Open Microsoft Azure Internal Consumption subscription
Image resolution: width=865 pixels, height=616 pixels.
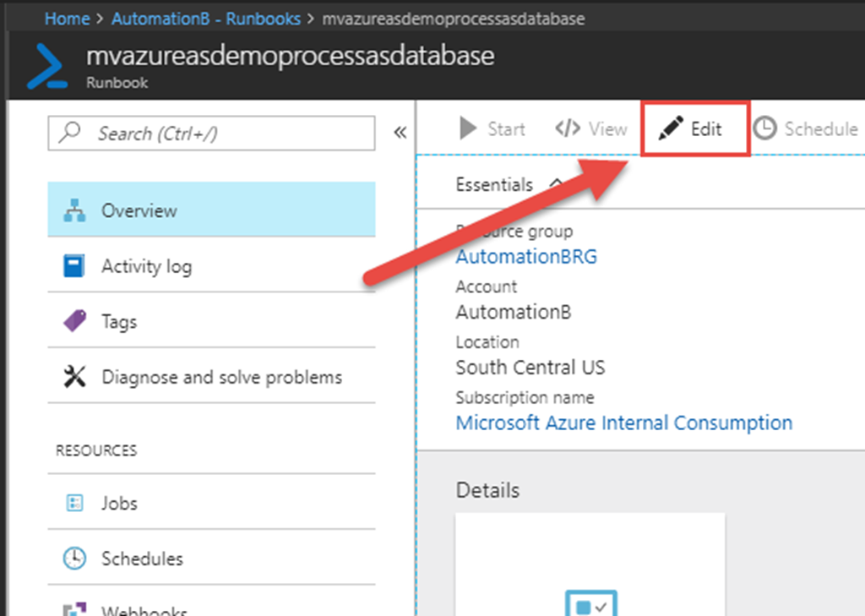[x=623, y=422]
